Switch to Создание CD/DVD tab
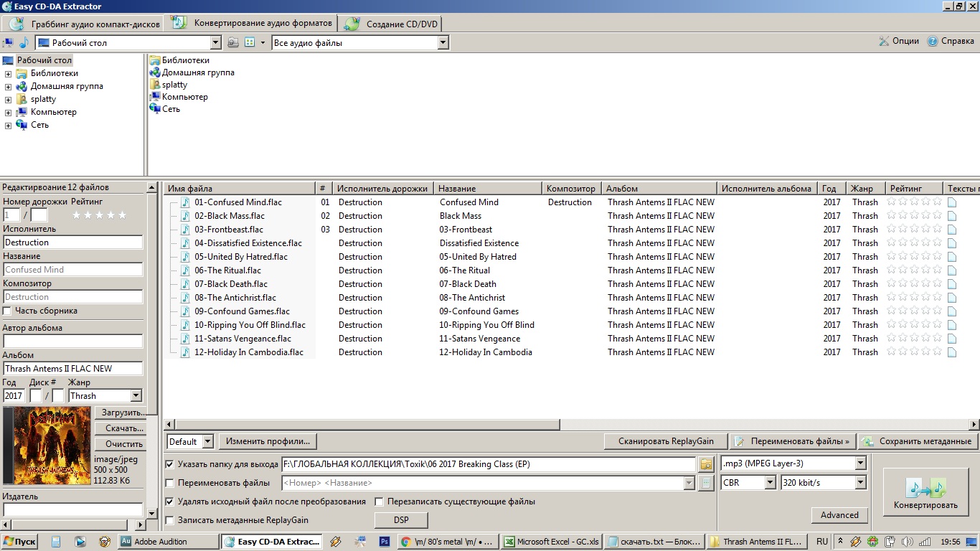The width and height of the screenshot is (980, 551). [391, 24]
